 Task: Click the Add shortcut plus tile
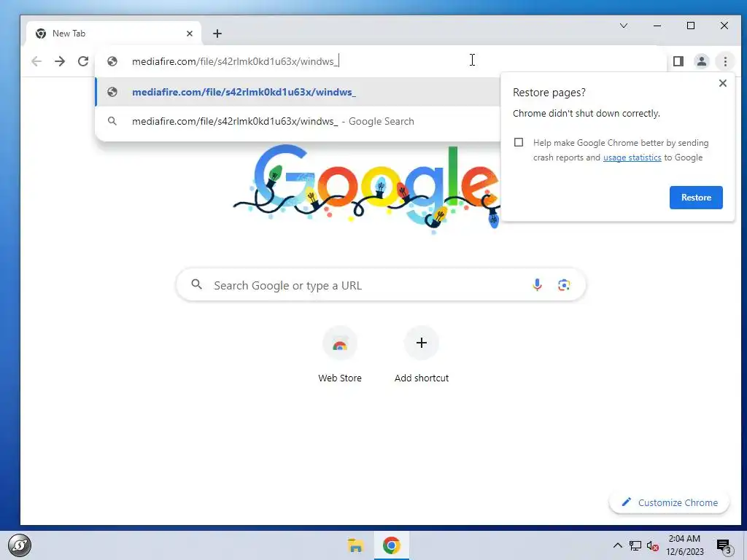[x=422, y=355]
